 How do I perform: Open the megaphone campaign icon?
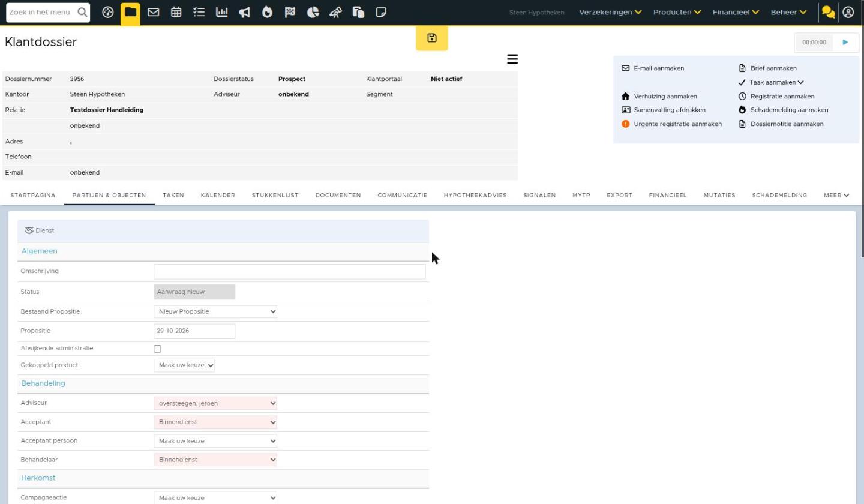click(x=244, y=12)
